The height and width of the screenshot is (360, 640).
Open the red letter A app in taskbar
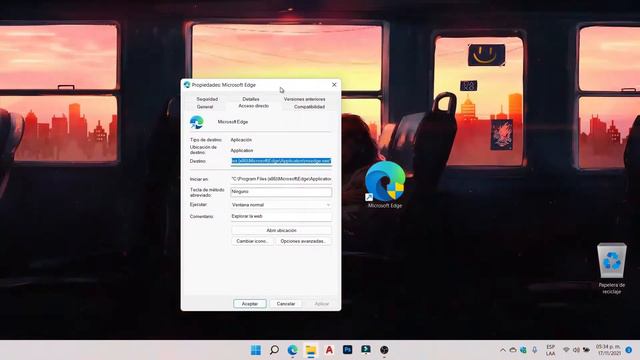point(329,350)
